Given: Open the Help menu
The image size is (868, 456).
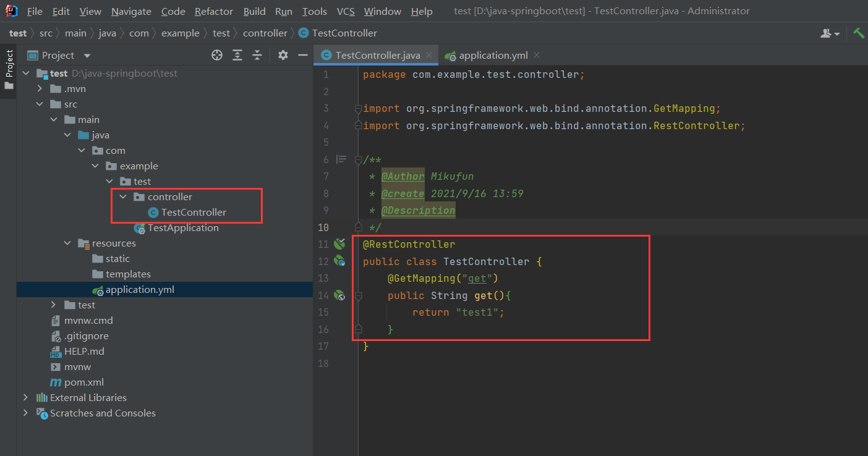Looking at the screenshot, I should [422, 11].
